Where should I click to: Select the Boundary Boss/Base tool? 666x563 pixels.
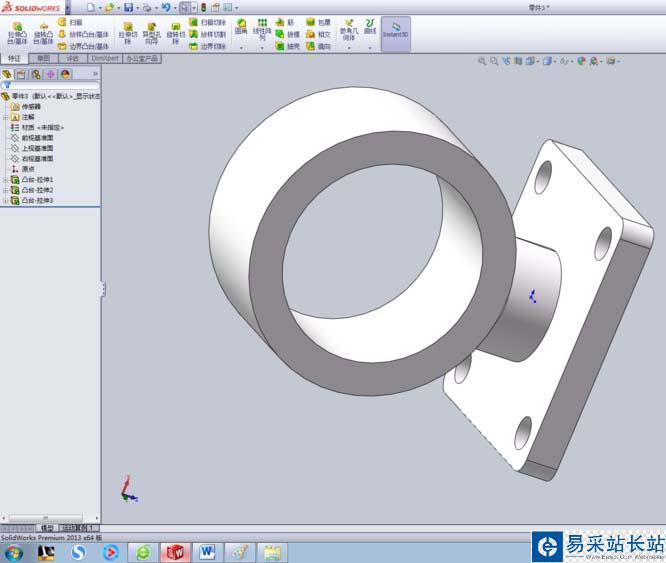(x=83, y=46)
